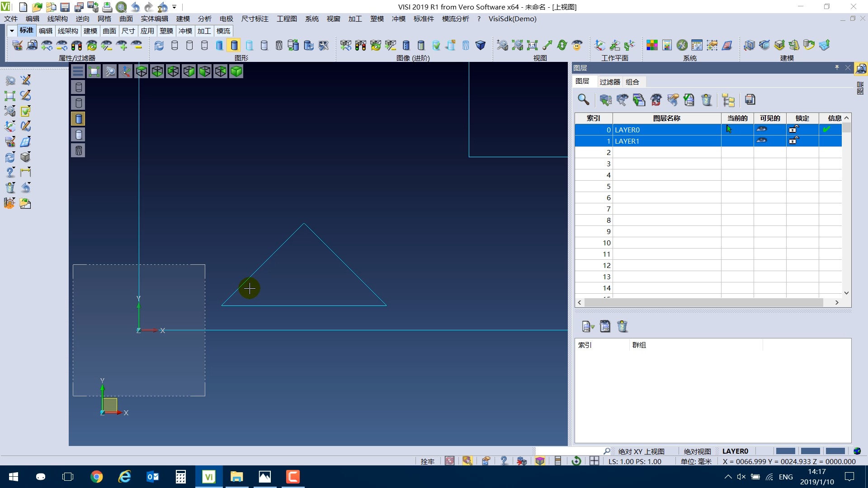
Task: Click the globe icon in status bar
Action: (857, 451)
